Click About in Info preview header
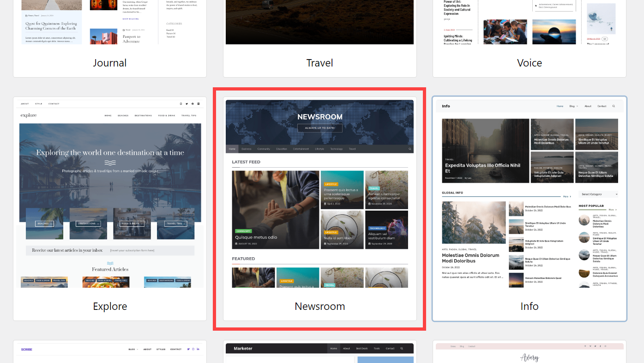The image size is (644, 363). tap(588, 106)
